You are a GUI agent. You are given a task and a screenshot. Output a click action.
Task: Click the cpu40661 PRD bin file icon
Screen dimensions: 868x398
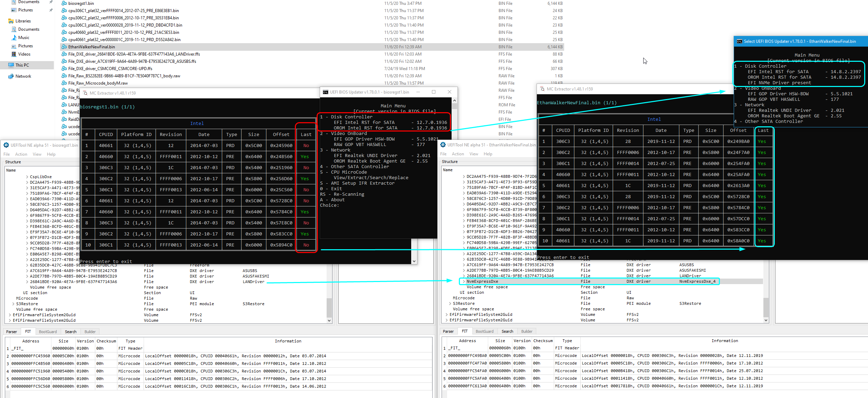(64, 40)
